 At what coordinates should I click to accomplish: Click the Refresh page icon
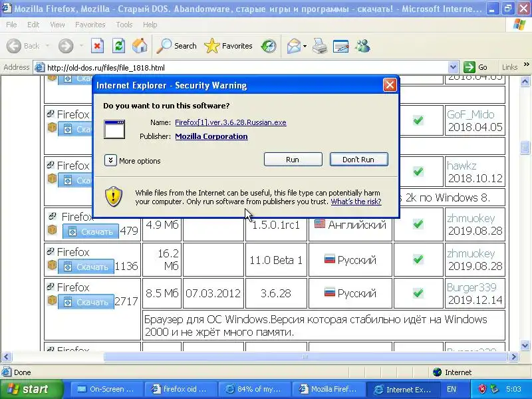(118, 46)
